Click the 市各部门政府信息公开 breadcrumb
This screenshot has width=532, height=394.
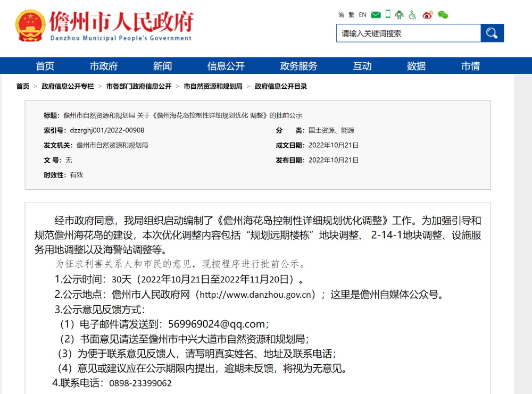[x=139, y=87]
